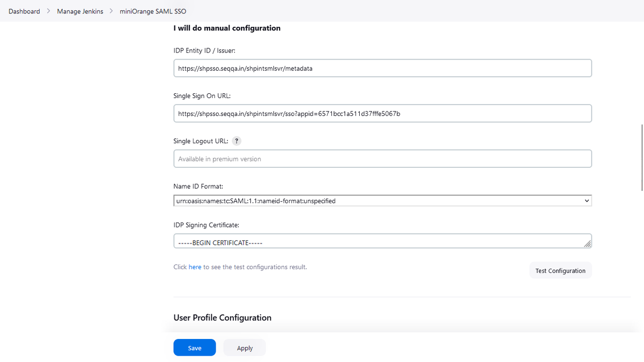The height and width of the screenshot is (362, 644).
Task: Click the 'here' test results link
Action: [195, 267]
